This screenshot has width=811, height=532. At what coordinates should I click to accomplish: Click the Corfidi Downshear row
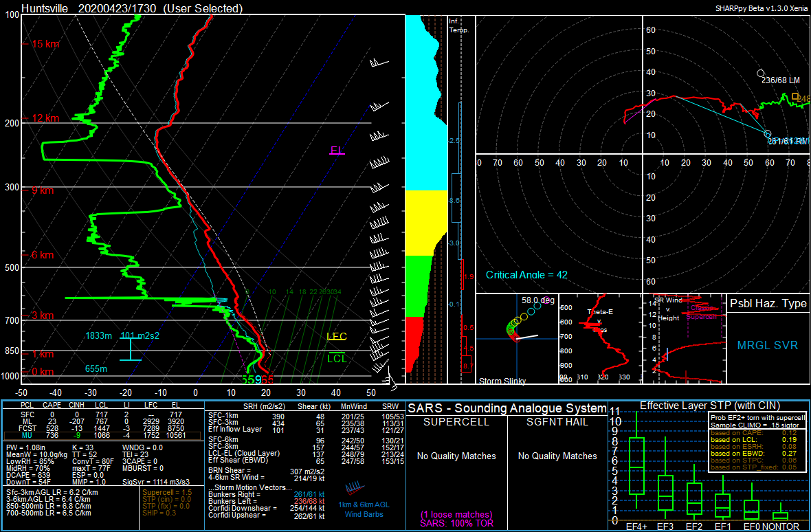click(267, 509)
